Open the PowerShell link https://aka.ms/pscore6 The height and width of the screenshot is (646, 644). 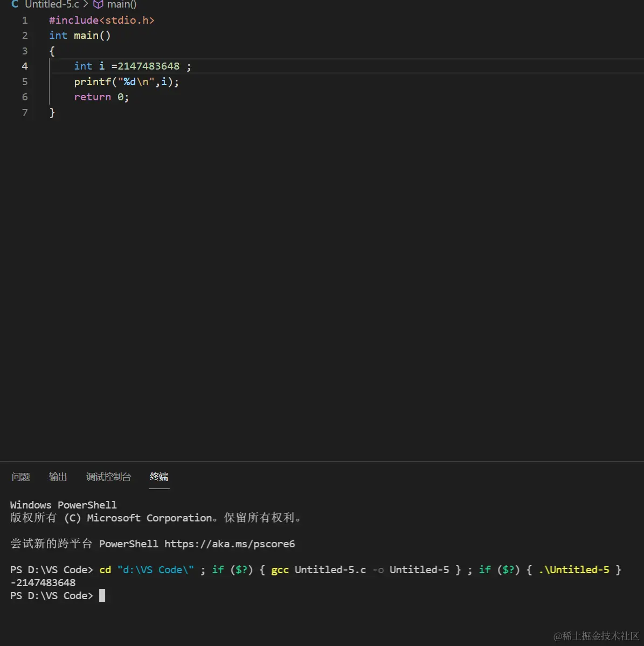[230, 544]
